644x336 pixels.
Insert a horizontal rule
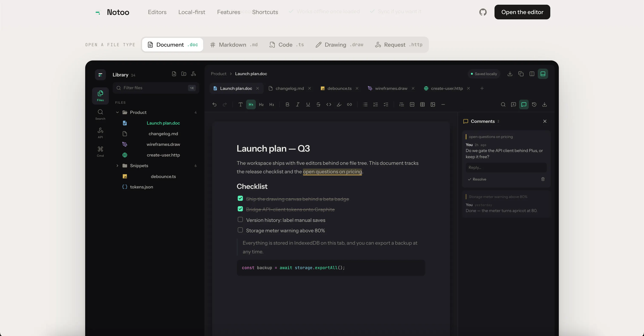tap(443, 105)
